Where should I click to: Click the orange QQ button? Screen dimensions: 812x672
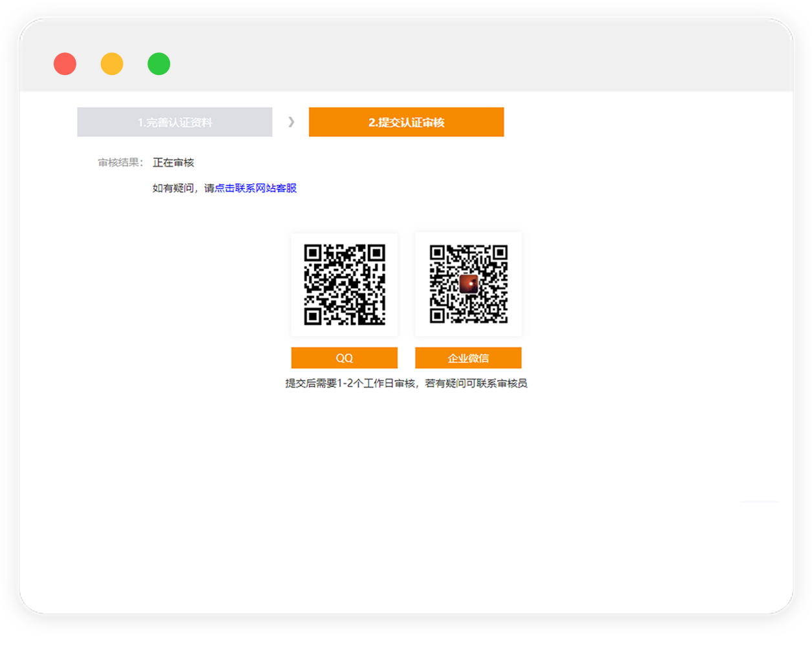345,358
